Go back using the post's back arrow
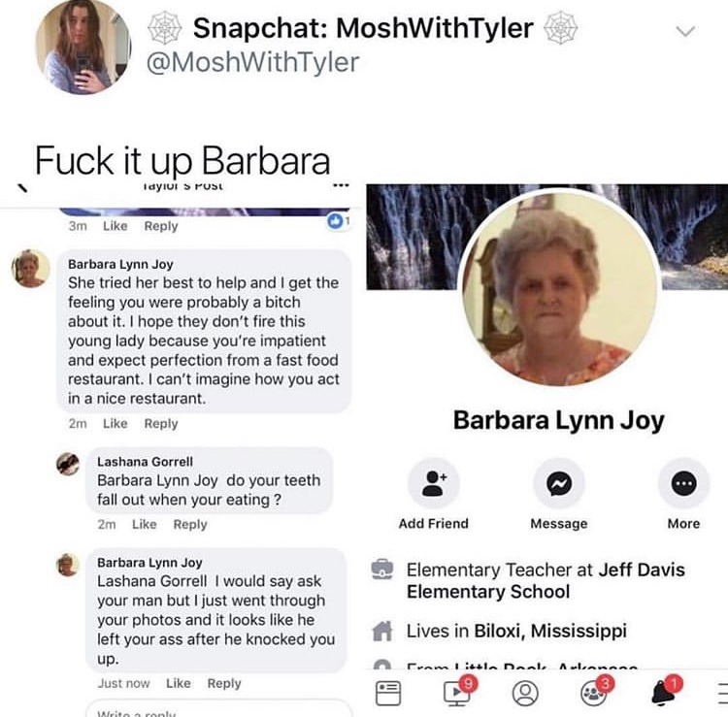728x717 pixels. [x=21, y=187]
